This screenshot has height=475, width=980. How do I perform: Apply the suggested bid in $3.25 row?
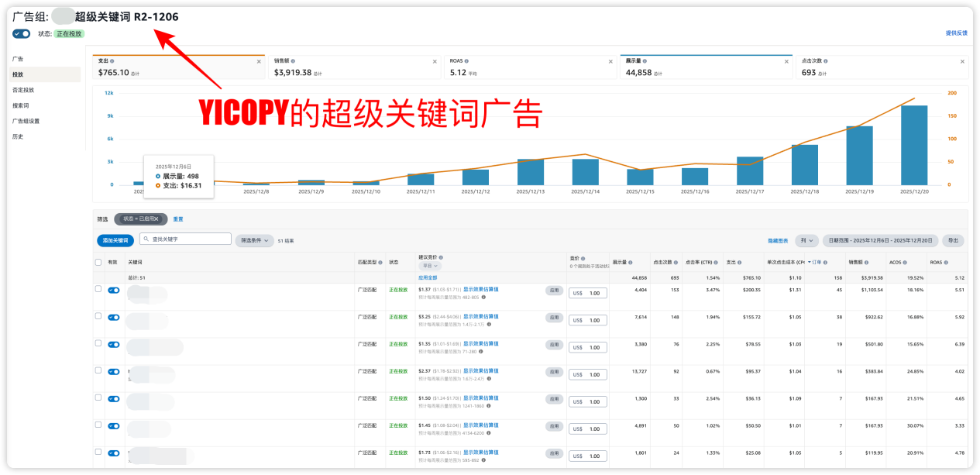[x=554, y=318]
